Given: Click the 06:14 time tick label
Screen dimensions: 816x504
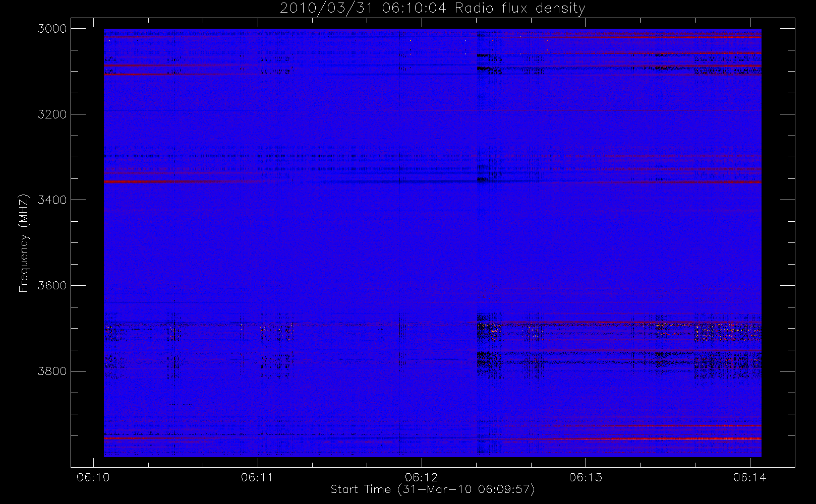Looking at the screenshot, I should [749, 477].
